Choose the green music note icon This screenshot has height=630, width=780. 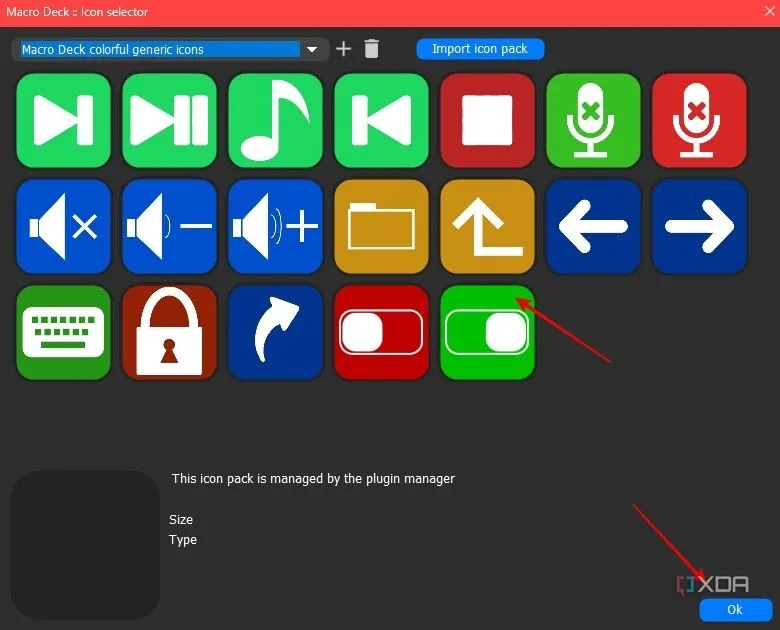click(275, 120)
